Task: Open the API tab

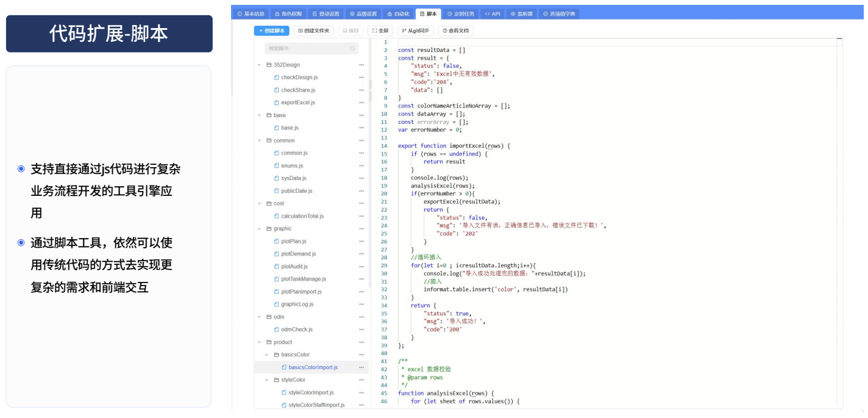Action: (493, 13)
